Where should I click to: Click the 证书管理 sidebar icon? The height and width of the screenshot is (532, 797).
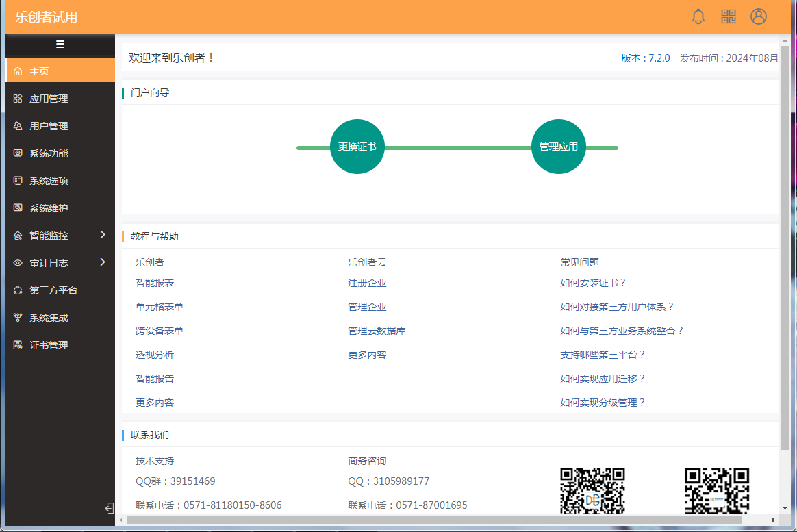tap(18, 345)
